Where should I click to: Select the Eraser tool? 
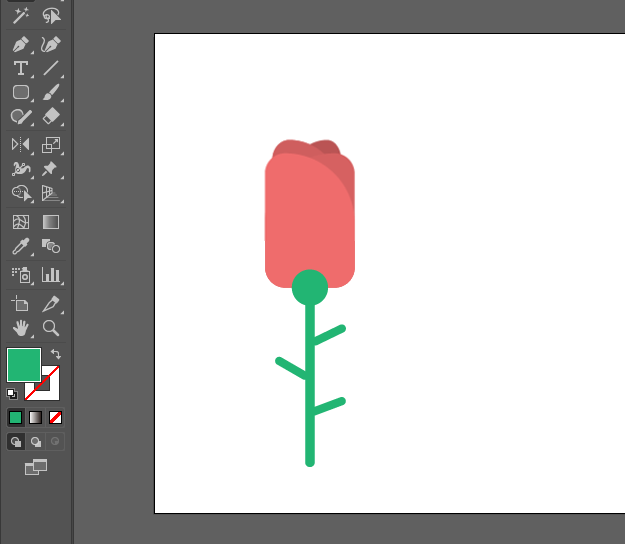point(51,117)
